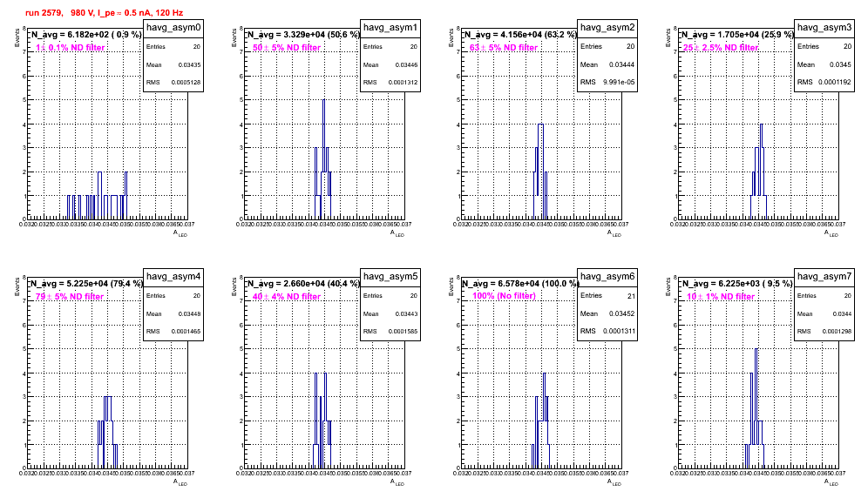
Task: Click Mean 0.03446 in havg_asym1 stats
Action: point(390,64)
